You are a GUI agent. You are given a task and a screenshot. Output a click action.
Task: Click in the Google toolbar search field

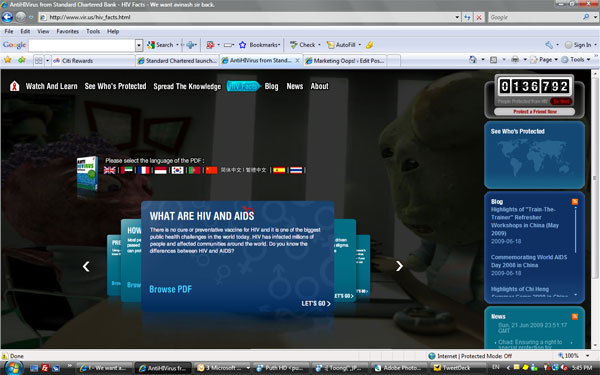click(x=82, y=45)
